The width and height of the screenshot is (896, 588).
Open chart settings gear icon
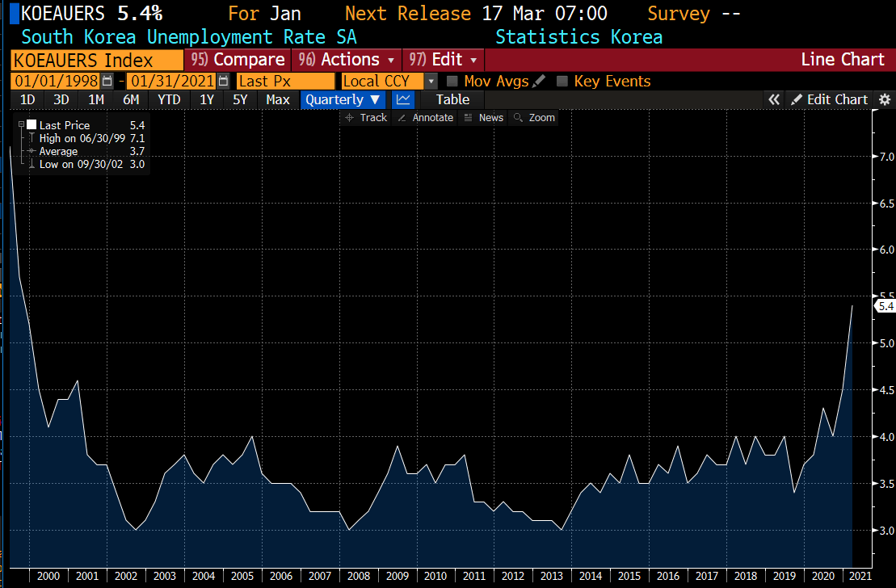coord(885,99)
